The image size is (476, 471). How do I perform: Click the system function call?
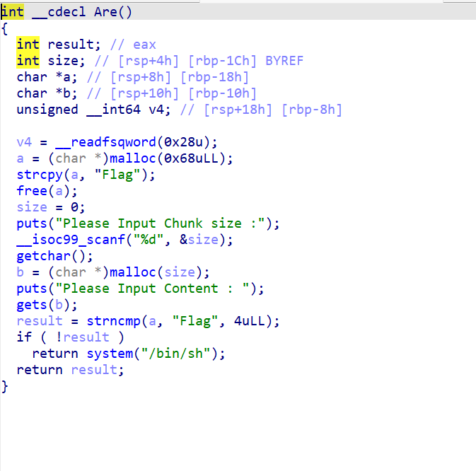[110, 354]
